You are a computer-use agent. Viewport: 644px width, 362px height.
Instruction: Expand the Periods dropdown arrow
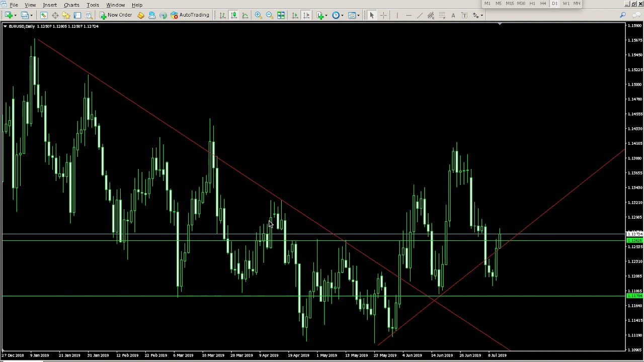coord(342,15)
